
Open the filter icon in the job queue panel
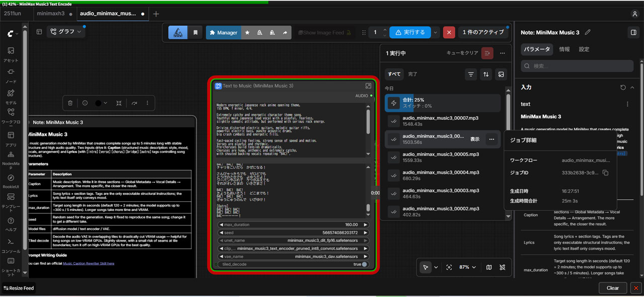(471, 74)
